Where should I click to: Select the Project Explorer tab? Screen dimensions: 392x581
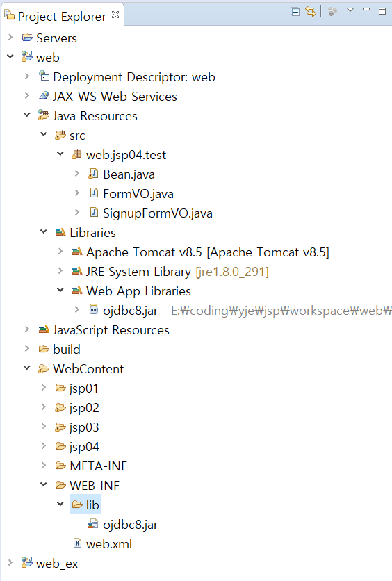pyautogui.click(x=61, y=16)
